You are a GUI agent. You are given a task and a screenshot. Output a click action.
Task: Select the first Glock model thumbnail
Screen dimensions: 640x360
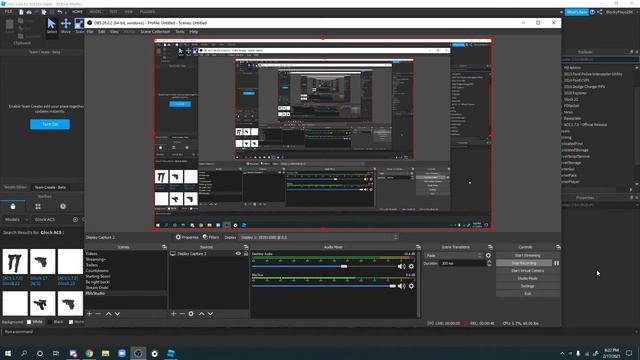15,262
